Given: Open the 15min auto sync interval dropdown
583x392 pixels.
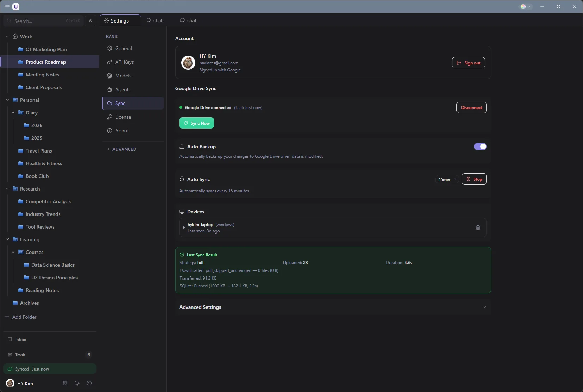Looking at the screenshot, I should pos(447,179).
